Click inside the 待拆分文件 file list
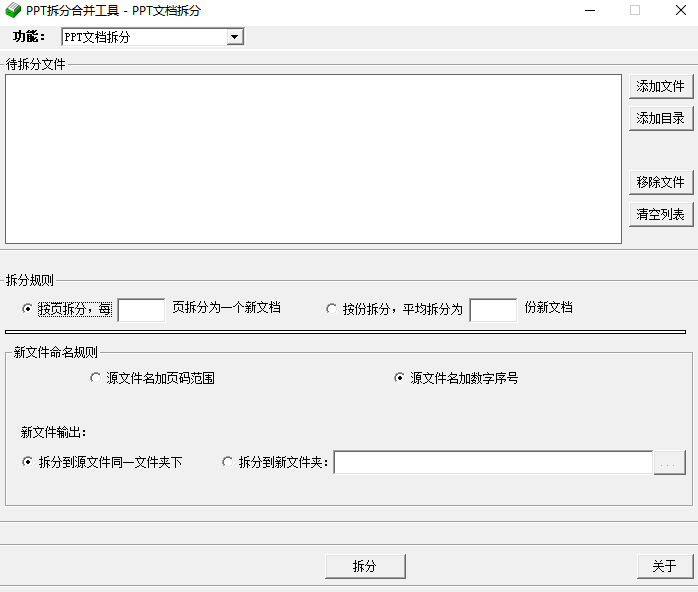Screen dimensions: 698x592 point(313,158)
